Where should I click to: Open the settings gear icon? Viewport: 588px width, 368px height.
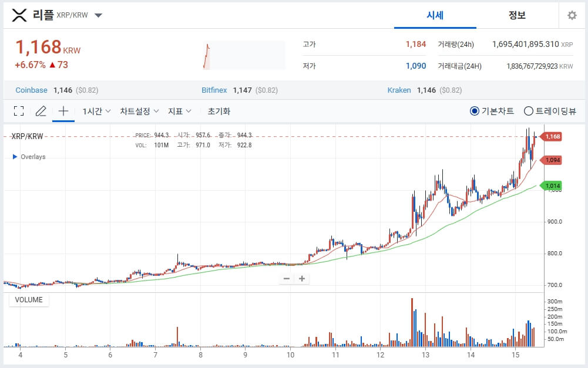point(572,16)
